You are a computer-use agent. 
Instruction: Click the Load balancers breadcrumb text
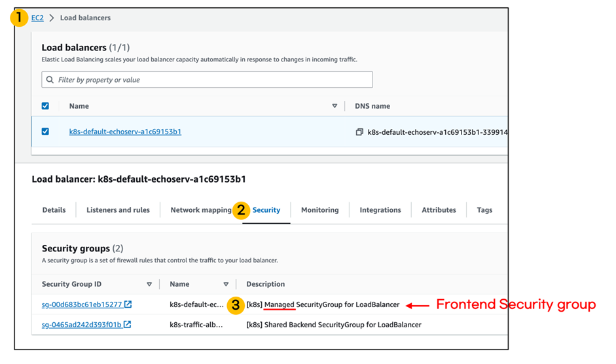tap(85, 18)
